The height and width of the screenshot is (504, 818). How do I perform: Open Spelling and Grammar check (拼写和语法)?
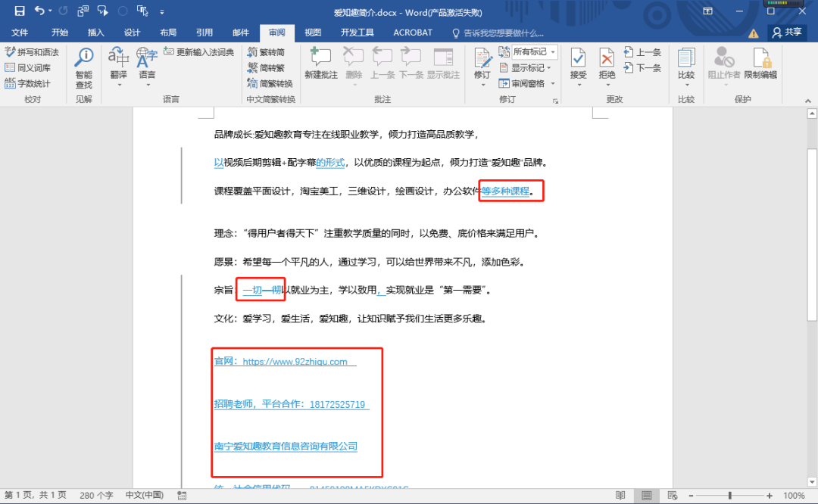32,52
